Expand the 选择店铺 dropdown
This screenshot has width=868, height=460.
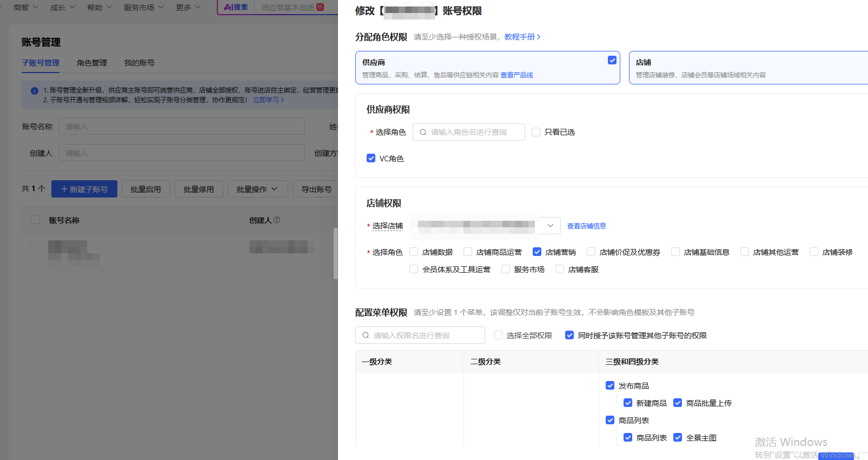(550, 226)
